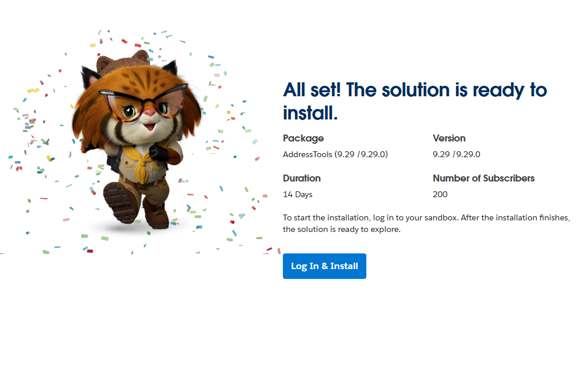Screen dimensions: 582x392
Task: Click the Duration field label
Action: [x=301, y=178]
